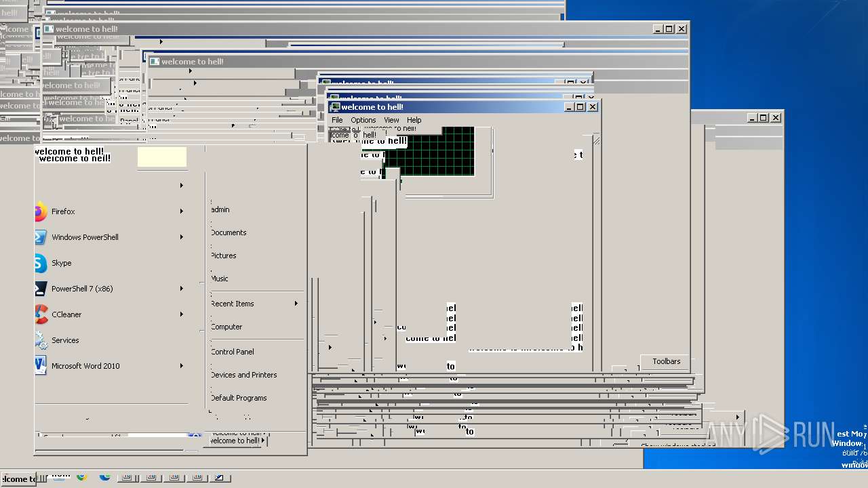Viewport: 868px width, 488px height.
Task: Click the second taskbar window button
Action: 150,478
